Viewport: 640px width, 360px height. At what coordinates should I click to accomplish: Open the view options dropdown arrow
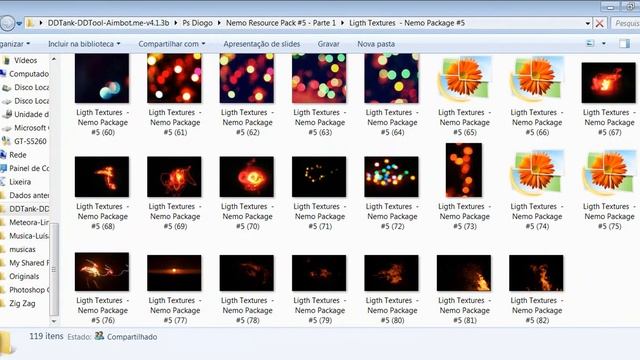click(604, 44)
